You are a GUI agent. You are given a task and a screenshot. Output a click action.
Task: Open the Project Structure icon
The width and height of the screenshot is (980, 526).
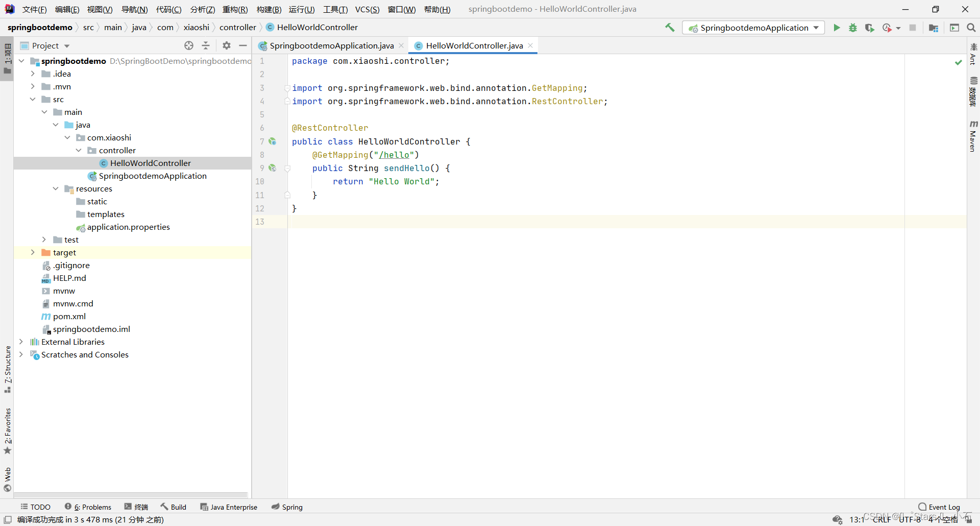934,28
